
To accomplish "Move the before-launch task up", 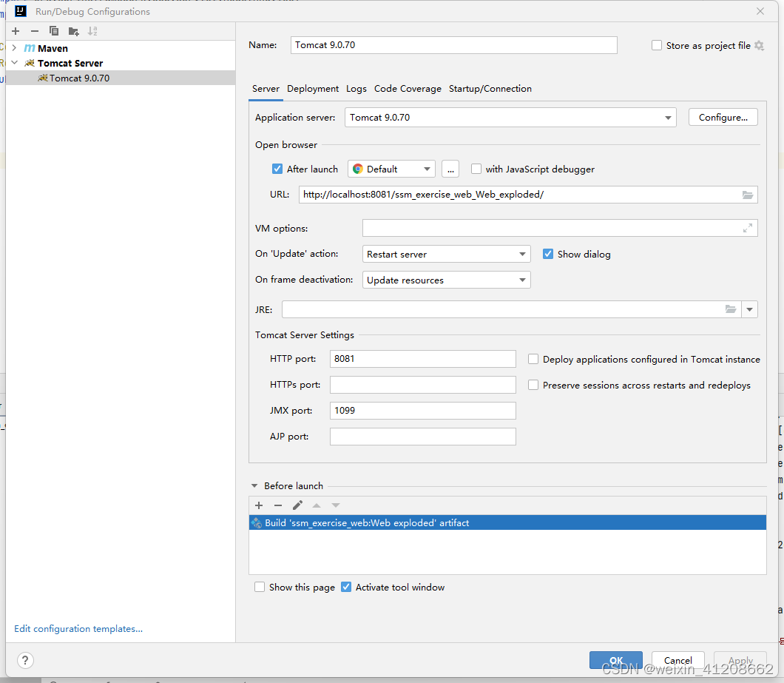I will [317, 505].
